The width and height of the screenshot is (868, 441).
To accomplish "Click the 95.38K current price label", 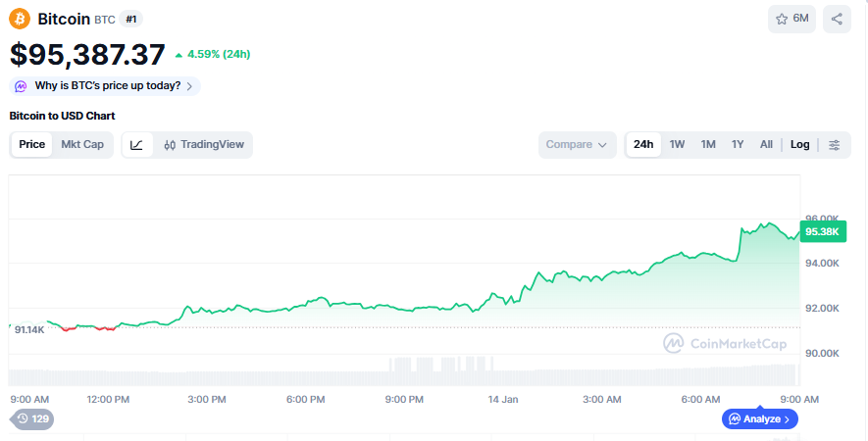I will [822, 232].
